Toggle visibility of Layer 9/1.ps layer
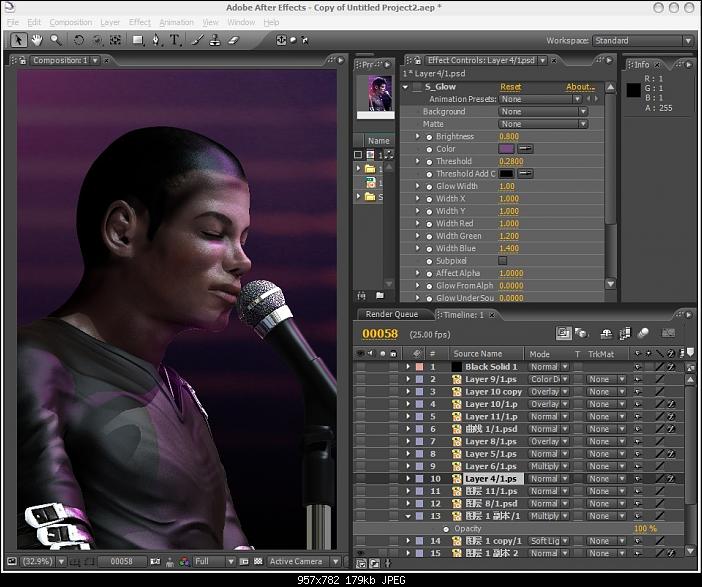The image size is (702, 587). [360, 379]
